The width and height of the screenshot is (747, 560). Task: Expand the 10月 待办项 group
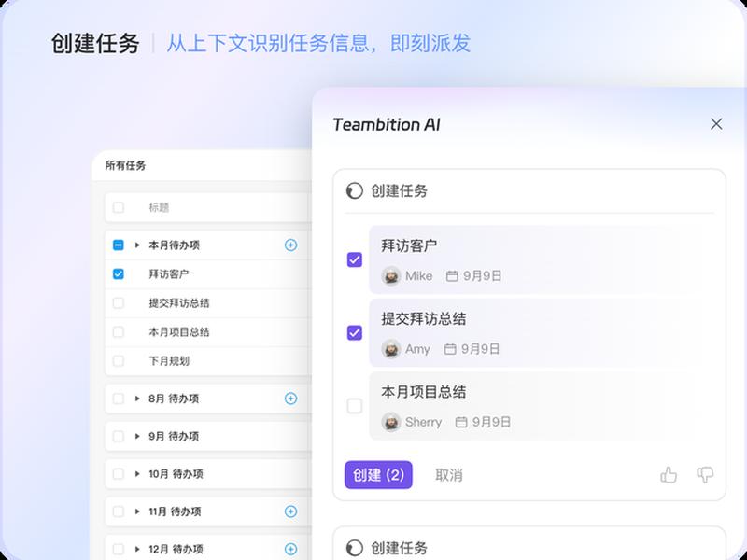[x=137, y=473]
